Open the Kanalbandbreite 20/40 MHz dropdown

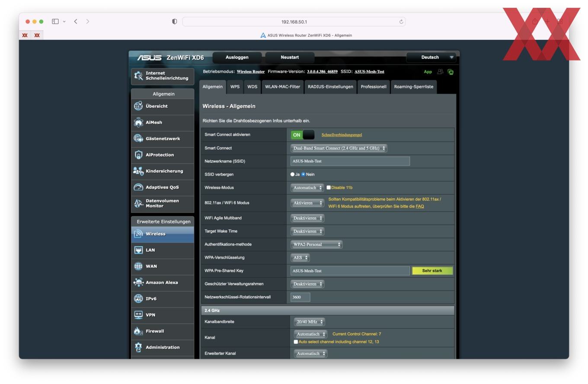click(x=309, y=322)
